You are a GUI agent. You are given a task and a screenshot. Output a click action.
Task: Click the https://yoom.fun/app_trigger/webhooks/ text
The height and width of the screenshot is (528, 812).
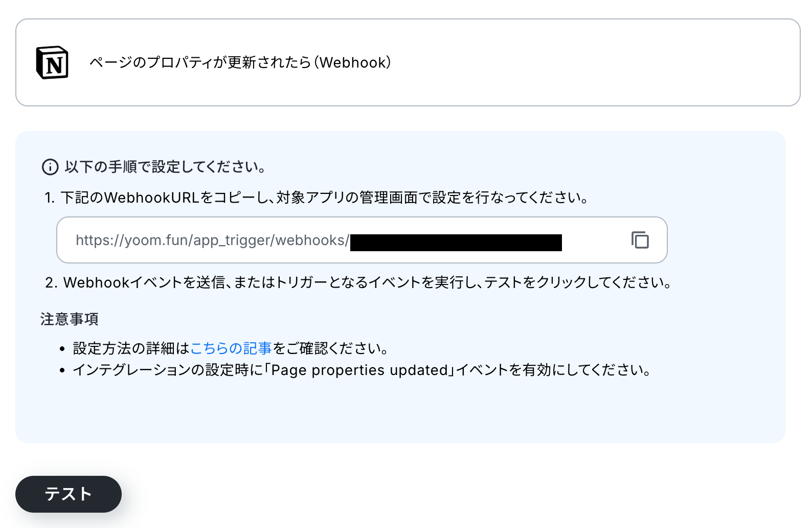click(213, 240)
